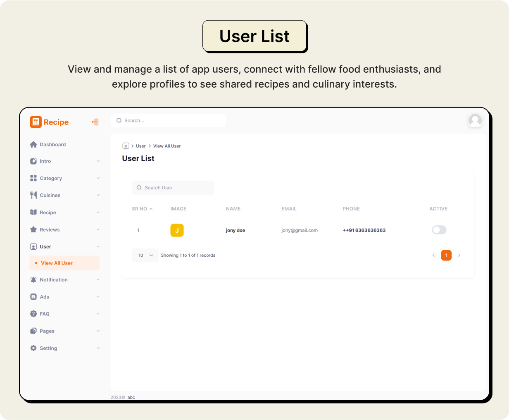This screenshot has height=420, width=509.
Task: Go to page 1 in pagination
Action: coord(446,255)
